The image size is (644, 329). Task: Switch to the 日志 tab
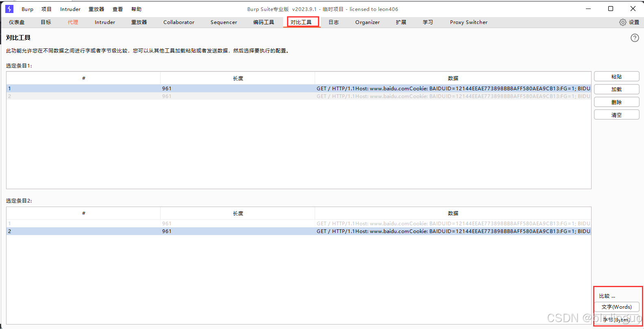coord(334,22)
